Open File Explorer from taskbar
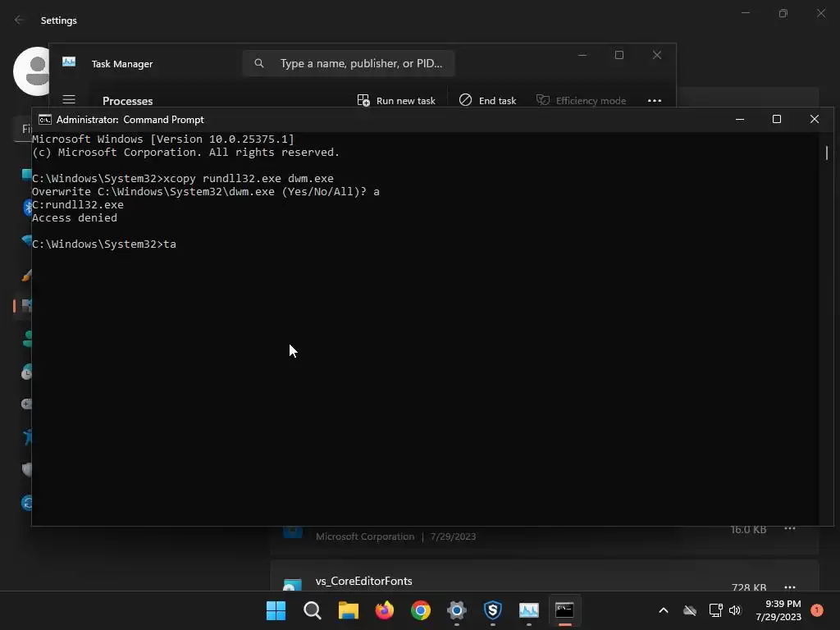The height and width of the screenshot is (630, 840). (348, 610)
